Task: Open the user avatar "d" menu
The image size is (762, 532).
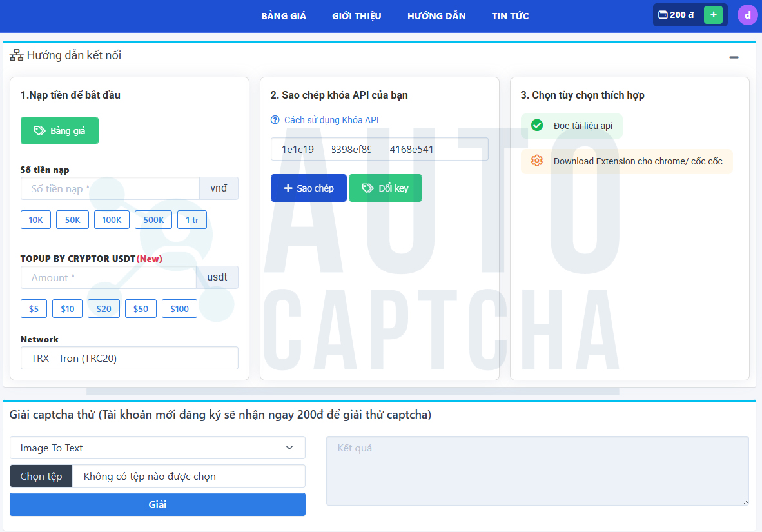Action: click(x=747, y=14)
